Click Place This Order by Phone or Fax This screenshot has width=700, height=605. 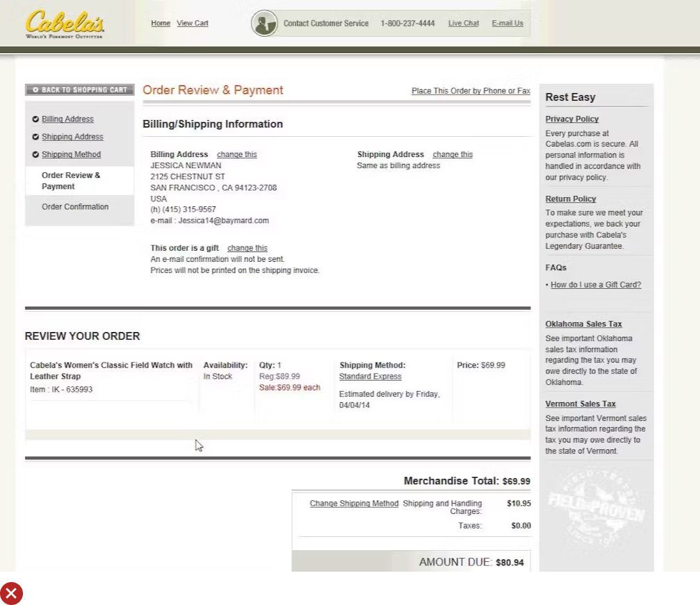click(x=471, y=91)
